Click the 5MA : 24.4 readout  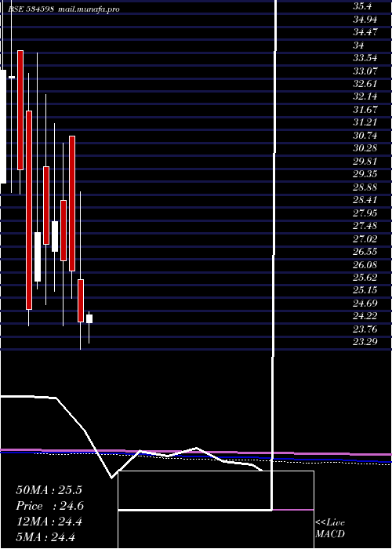[x=45, y=536]
